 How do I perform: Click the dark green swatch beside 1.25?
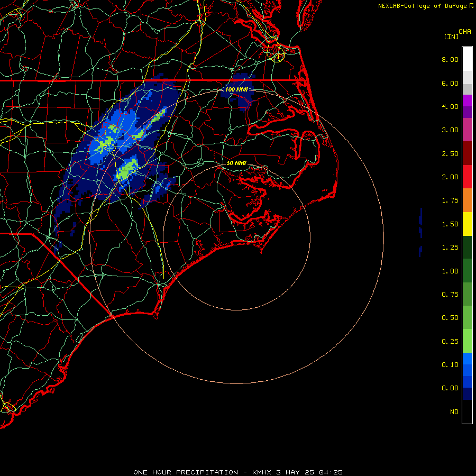tap(467, 247)
